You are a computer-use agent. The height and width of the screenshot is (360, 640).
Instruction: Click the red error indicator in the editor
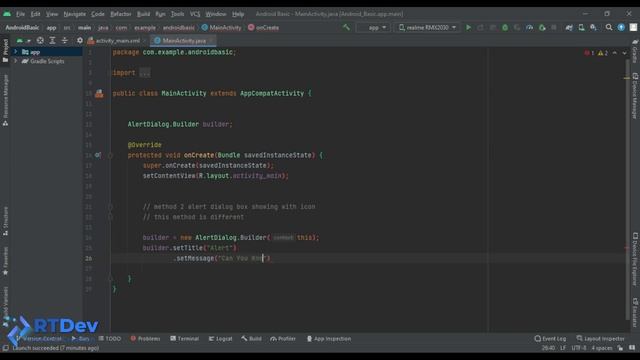click(x=589, y=53)
